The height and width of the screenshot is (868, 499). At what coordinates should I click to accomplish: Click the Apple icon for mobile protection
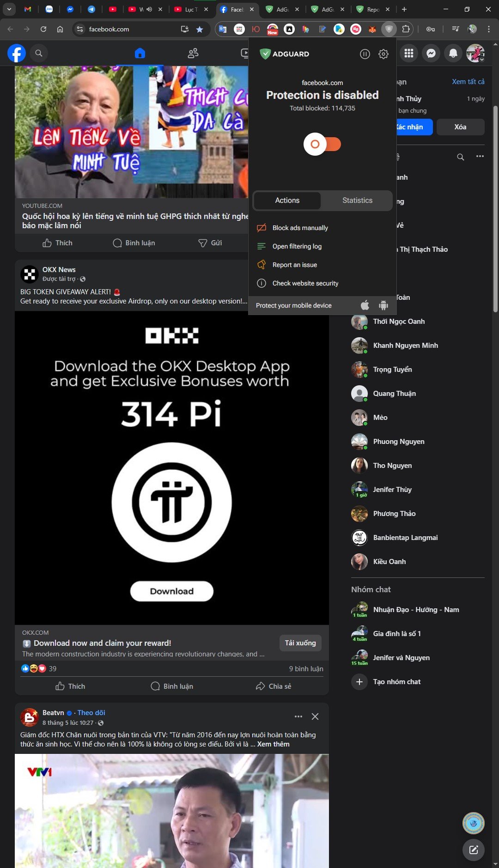365,305
